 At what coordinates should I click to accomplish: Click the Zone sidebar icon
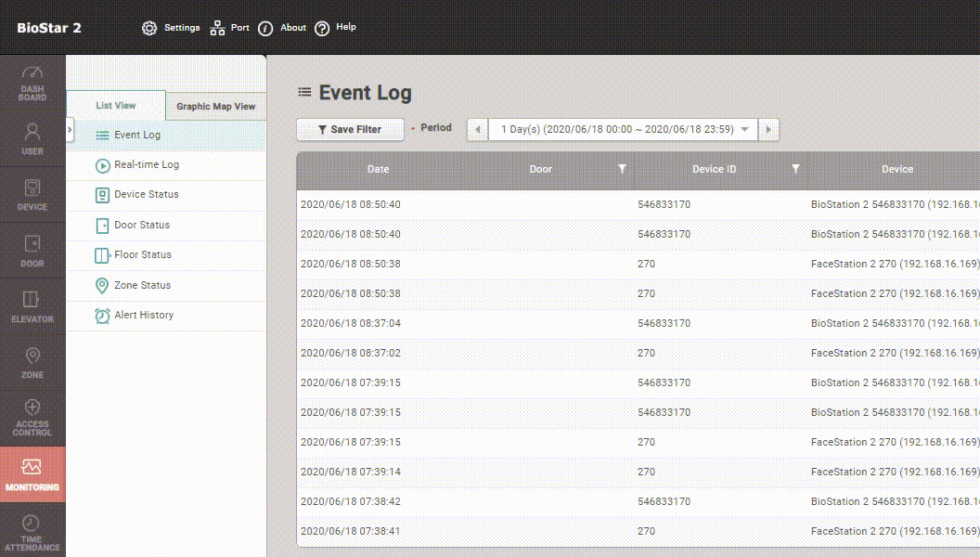coord(32,362)
